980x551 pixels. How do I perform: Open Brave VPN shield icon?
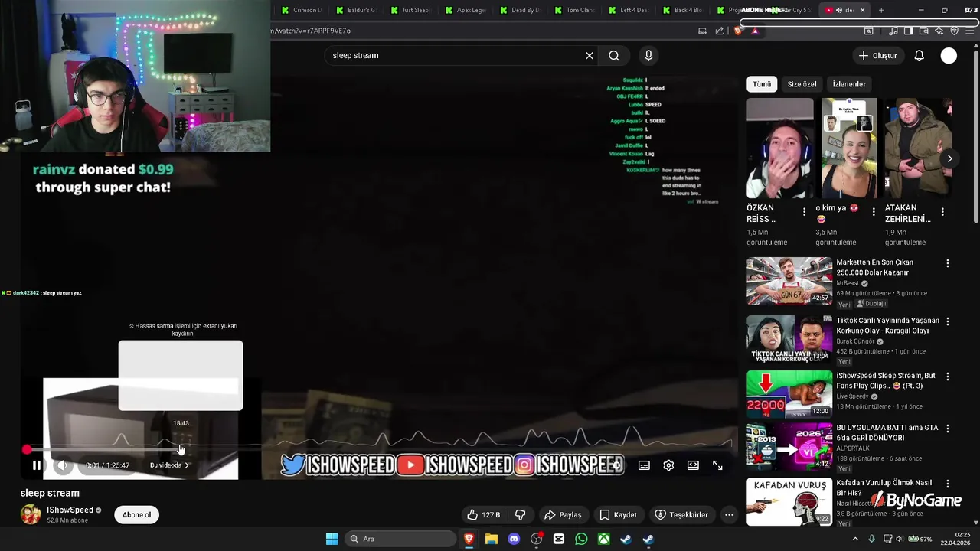(955, 31)
